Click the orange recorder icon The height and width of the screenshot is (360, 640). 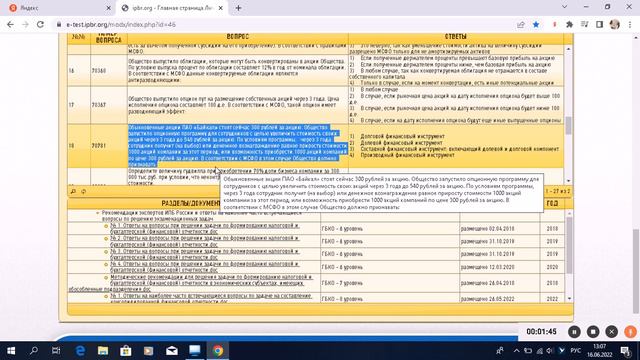[630, 332]
